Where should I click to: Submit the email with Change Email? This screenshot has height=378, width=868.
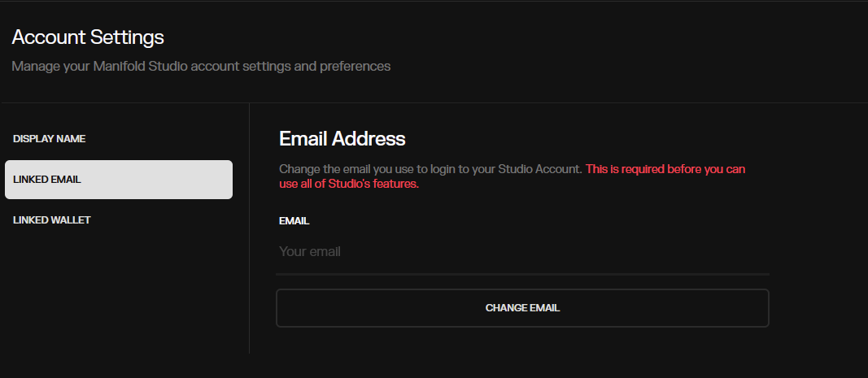tap(522, 308)
